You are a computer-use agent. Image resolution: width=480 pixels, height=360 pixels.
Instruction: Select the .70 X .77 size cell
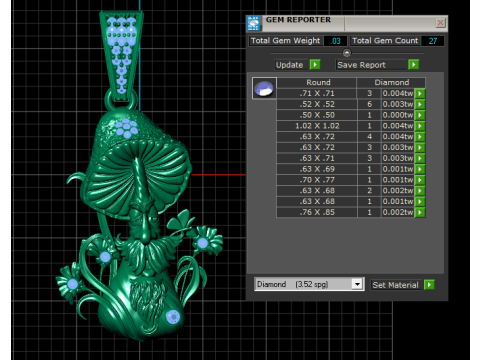click(x=317, y=180)
